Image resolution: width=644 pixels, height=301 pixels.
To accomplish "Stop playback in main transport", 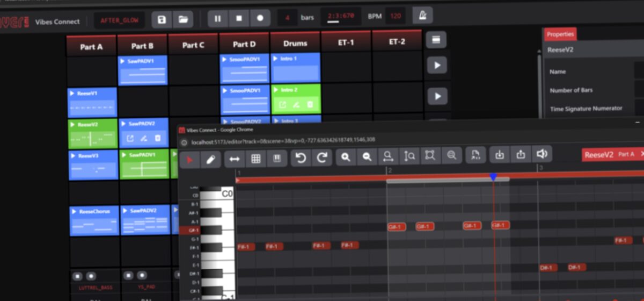I will pos(239,18).
